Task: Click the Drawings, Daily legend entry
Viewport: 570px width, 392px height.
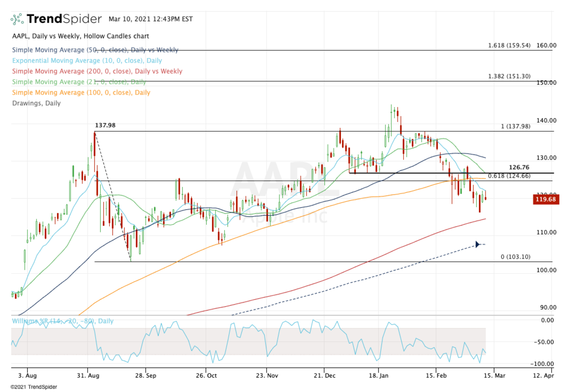Action: point(36,103)
